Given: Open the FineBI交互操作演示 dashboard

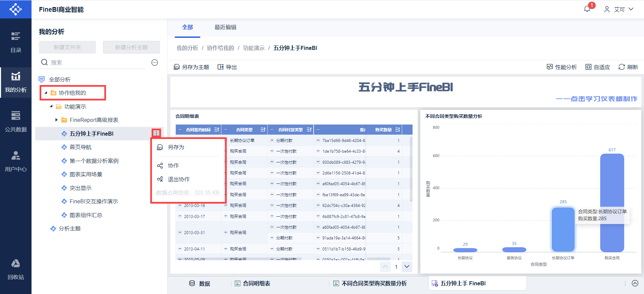Looking at the screenshot, I should pyautogui.click(x=94, y=201).
